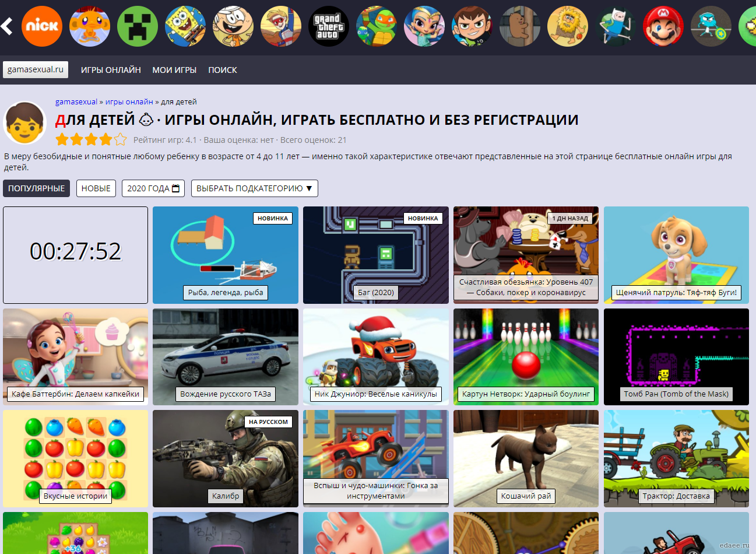Screen dimensions: 756x554
Task: Open the Adam and Eve caveman icon
Action: pyautogui.click(x=568, y=26)
